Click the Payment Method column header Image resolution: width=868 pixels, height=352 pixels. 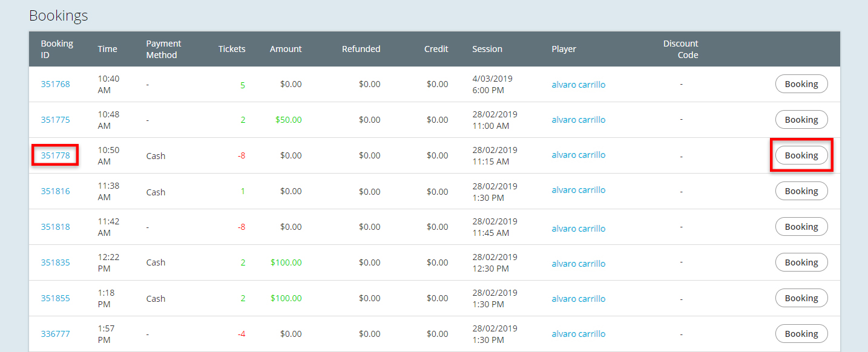tap(163, 49)
